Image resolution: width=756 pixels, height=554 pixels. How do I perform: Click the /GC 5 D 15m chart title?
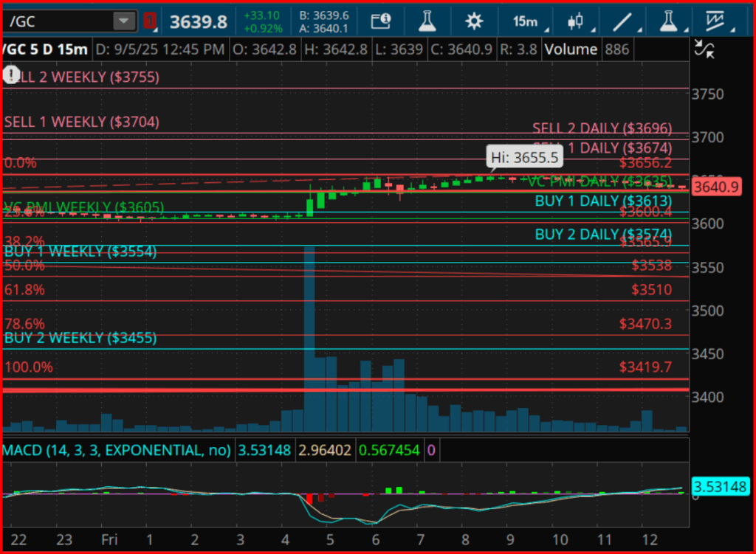coord(46,50)
